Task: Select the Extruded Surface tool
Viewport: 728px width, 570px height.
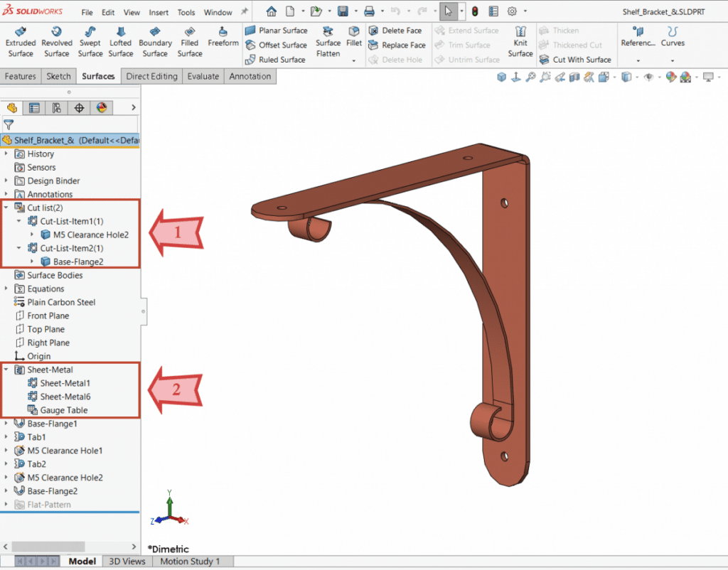Action: (x=21, y=41)
